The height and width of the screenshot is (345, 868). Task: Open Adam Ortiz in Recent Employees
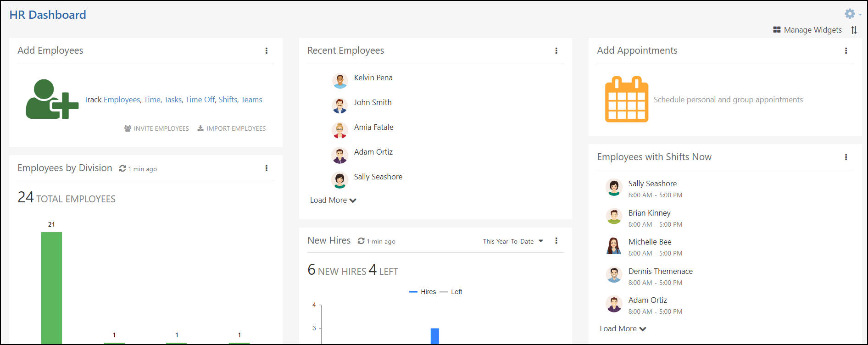(x=373, y=152)
